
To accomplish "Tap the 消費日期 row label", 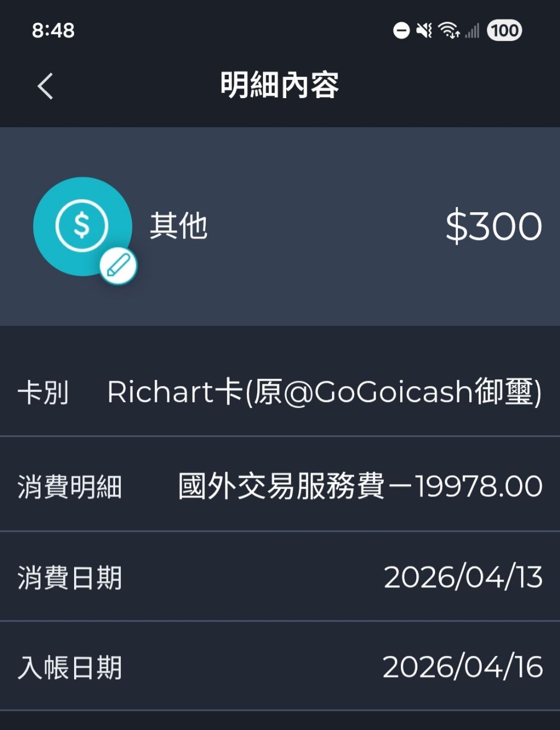I will (70, 577).
